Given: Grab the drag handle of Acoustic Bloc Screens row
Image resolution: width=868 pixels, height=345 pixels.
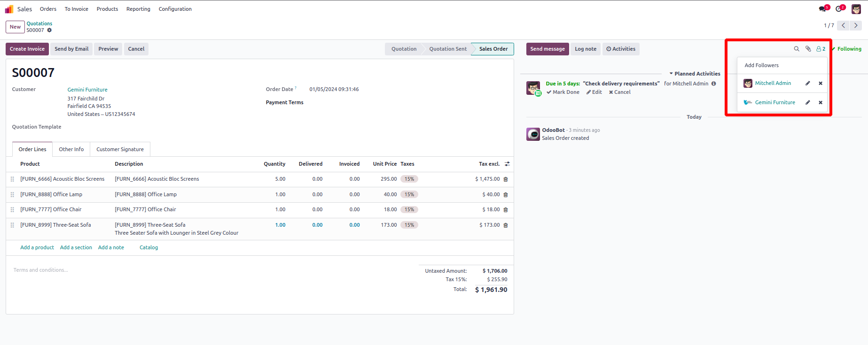Looking at the screenshot, I should (x=12, y=179).
